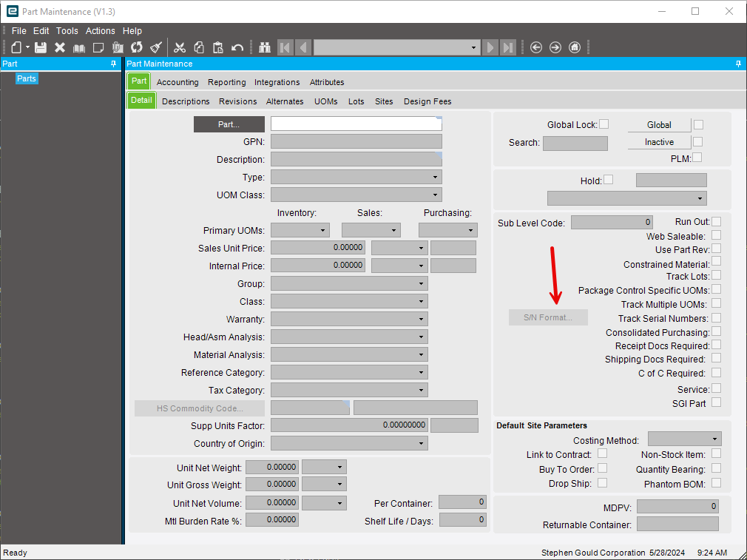Switch to the Accounting tab
This screenshot has width=747, height=560.
(178, 82)
